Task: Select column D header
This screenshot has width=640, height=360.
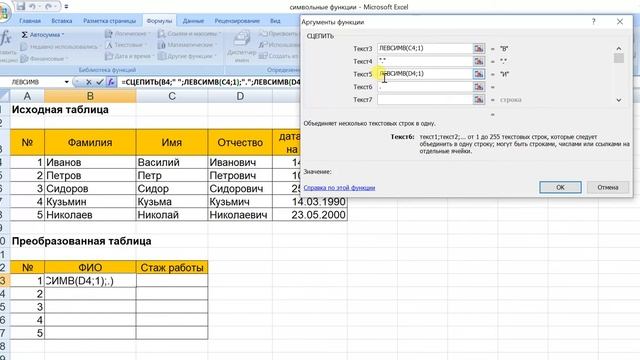Action: point(240,96)
